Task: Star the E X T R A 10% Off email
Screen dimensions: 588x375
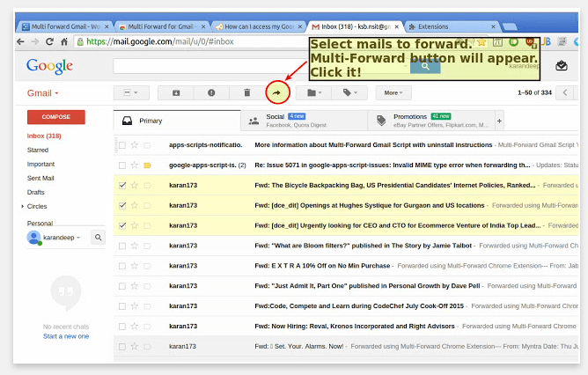Action: coord(135,266)
